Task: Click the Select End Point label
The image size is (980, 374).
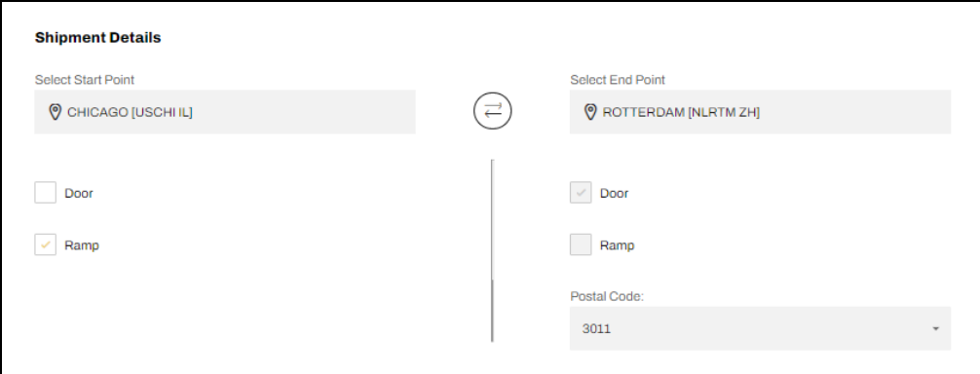Action: [x=618, y=80]
